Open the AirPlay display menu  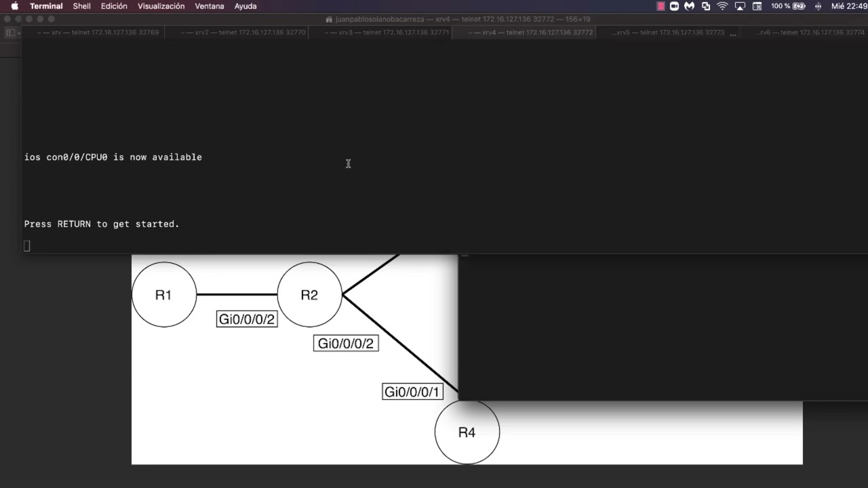point(740,6)
